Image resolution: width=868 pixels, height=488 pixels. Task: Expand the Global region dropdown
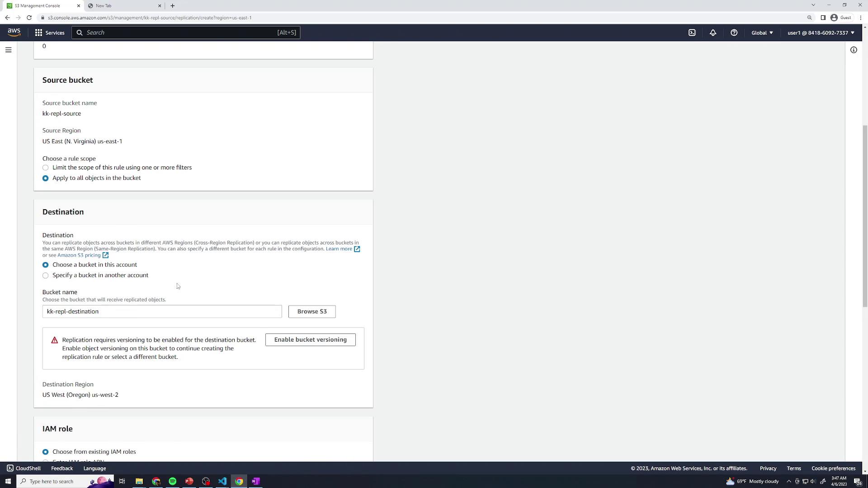762,33
